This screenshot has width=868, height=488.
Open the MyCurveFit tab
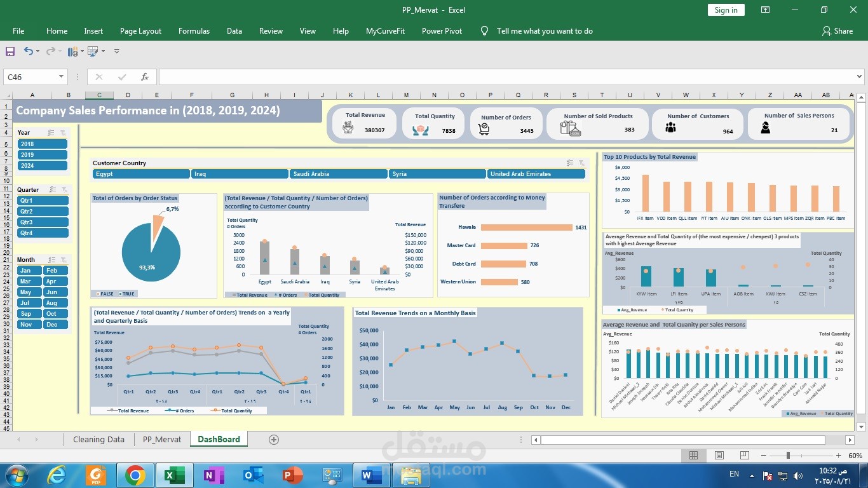click(x=385, y=30)
